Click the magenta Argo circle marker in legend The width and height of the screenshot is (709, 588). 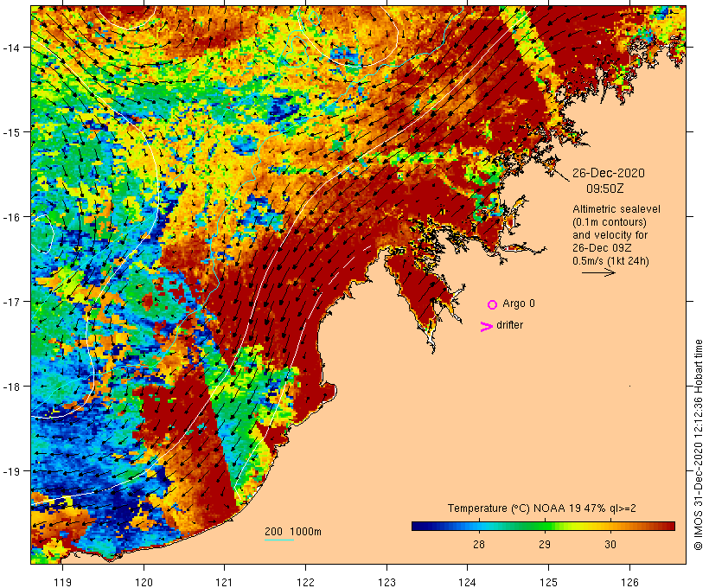coord(493,304)
